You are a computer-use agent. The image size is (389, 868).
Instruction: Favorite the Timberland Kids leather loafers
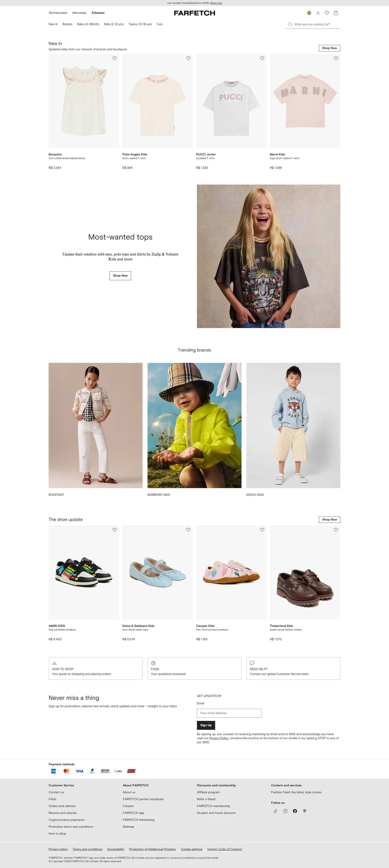coord(336,530)
